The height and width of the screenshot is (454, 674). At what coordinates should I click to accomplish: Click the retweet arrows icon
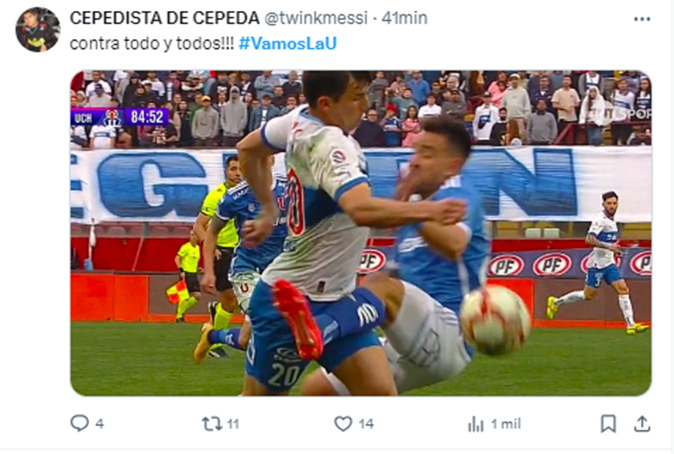(212, 424)
